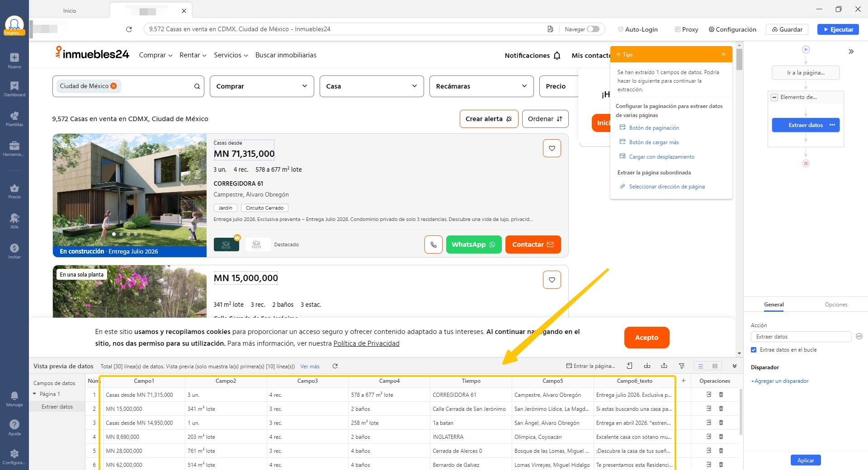Screen dimensions: 868x470
Task: Open the Plantillas sidebar icon
Action: [x=14, y=118]
